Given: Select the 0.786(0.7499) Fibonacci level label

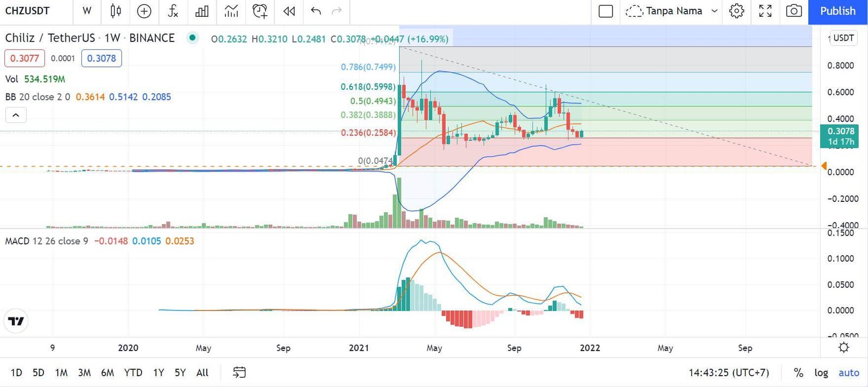Looking at the screenshot, I should point(368,67).
